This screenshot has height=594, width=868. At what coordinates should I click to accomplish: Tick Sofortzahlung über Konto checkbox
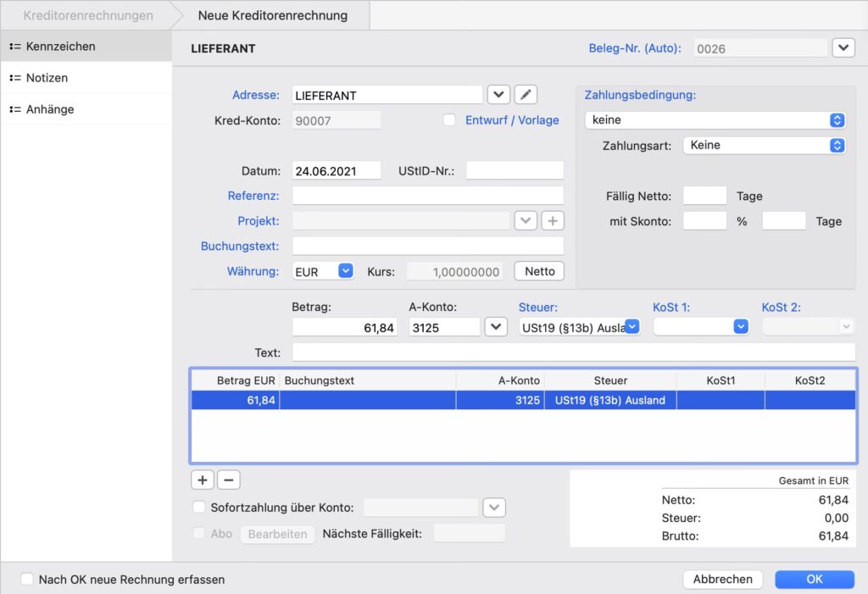[199, 508]
